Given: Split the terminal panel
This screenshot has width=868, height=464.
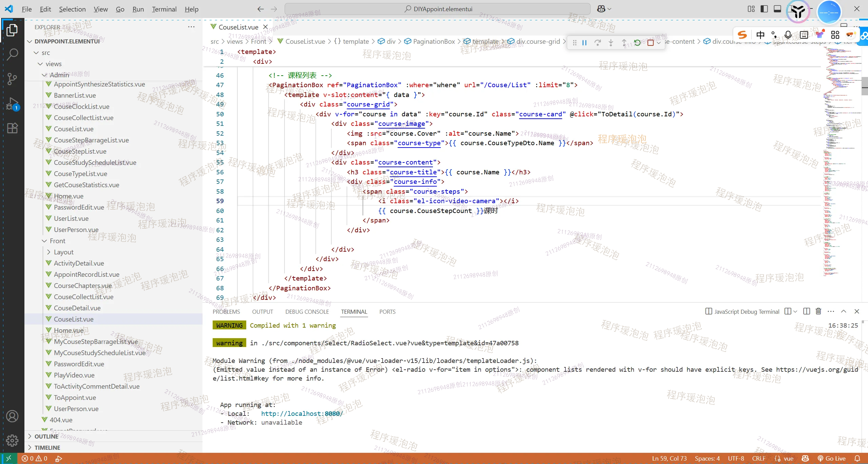Looking at the screenshot, I should click(x=807, y=311).
